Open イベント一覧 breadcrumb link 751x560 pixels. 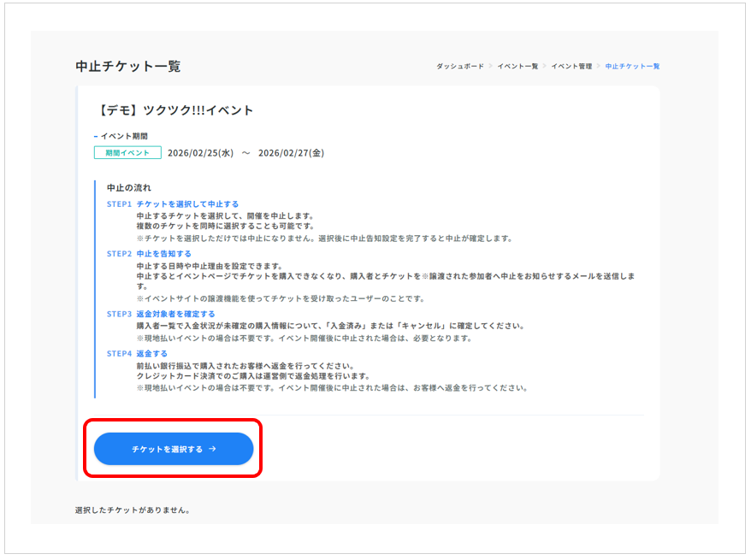519,67
